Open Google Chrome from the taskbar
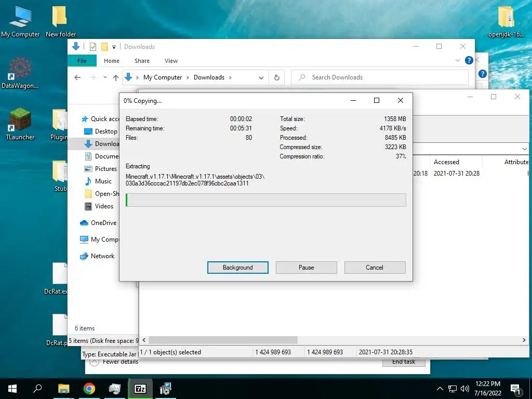Image resolution: width=532 pixels, height=399 pixels. [x=89, y=389]
